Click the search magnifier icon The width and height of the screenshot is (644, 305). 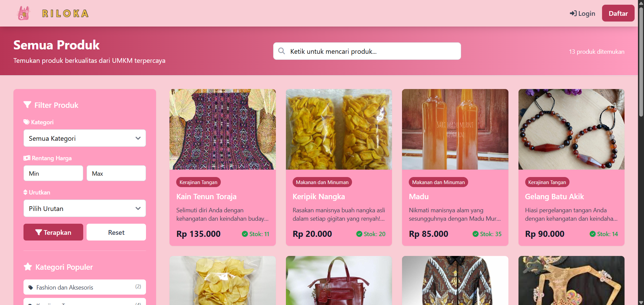click(282, 51)
